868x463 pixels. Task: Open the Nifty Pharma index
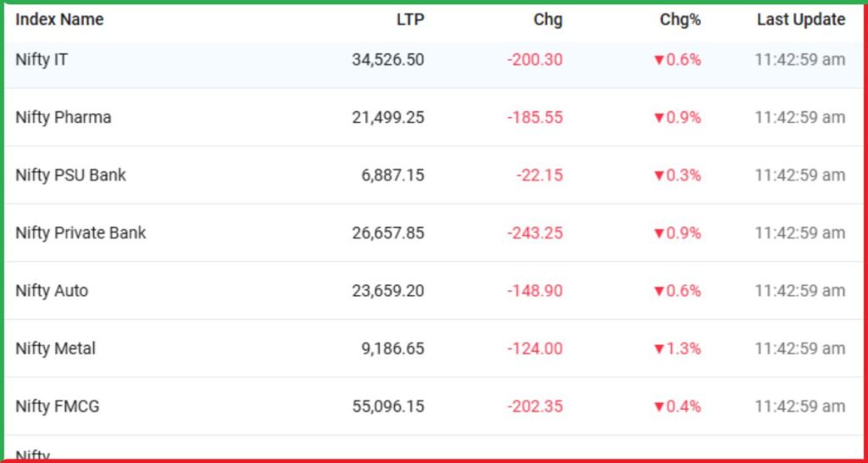coord(63,117)
